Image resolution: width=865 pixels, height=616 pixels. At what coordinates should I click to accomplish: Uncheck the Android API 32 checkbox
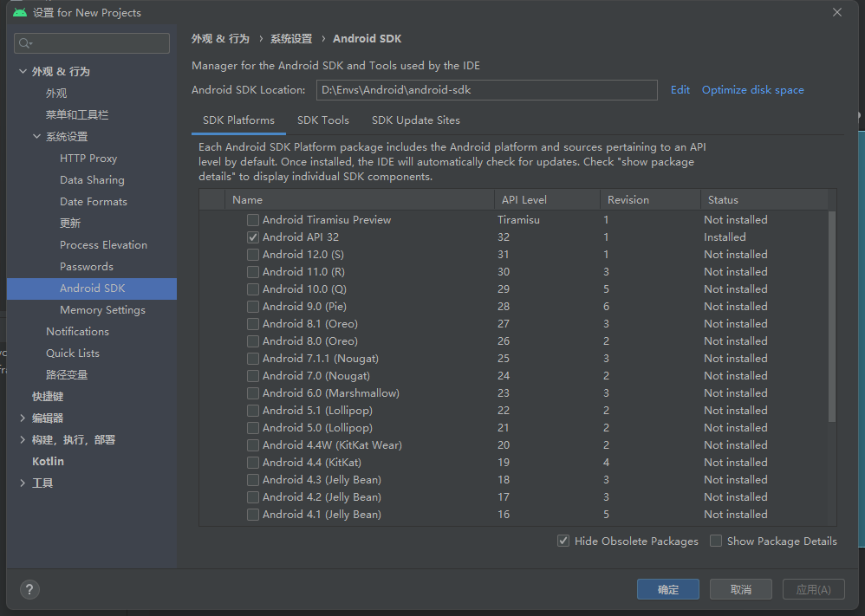click(x=253, y=237)
